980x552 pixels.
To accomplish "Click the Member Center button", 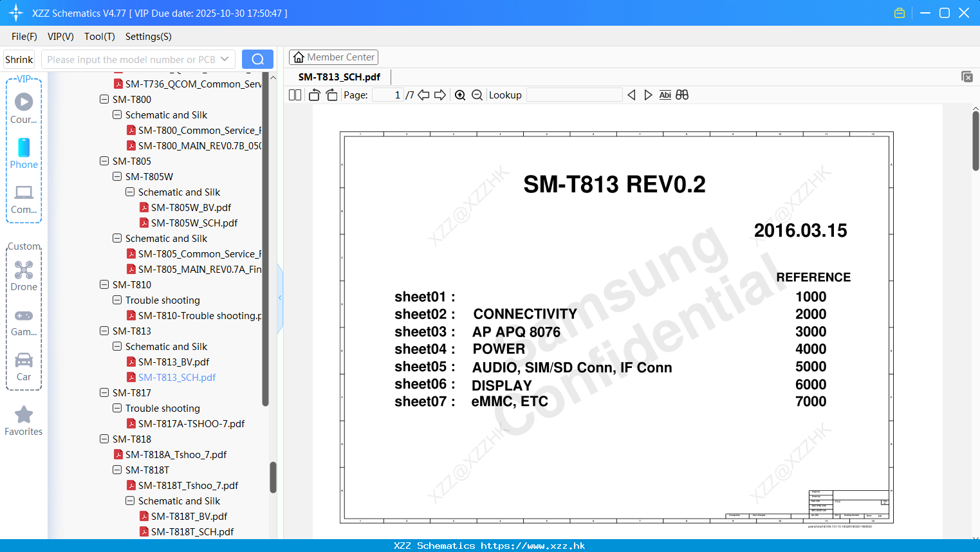I will coord(333,57).
